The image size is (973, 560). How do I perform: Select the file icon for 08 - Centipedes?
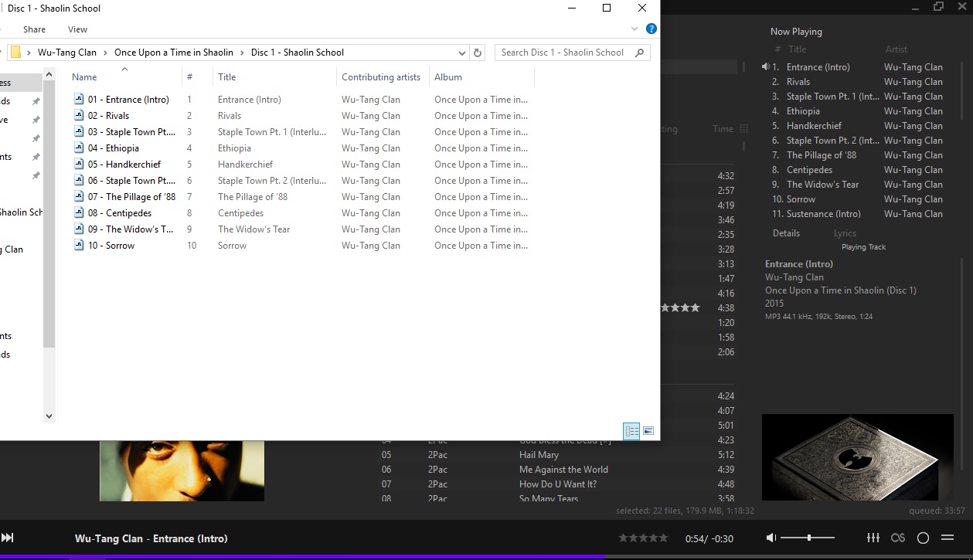click(79, 212)
